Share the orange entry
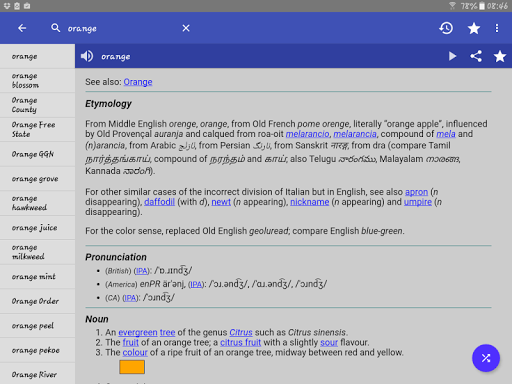Viewport: 512px width, 384px height. click(x=476, y=56)
